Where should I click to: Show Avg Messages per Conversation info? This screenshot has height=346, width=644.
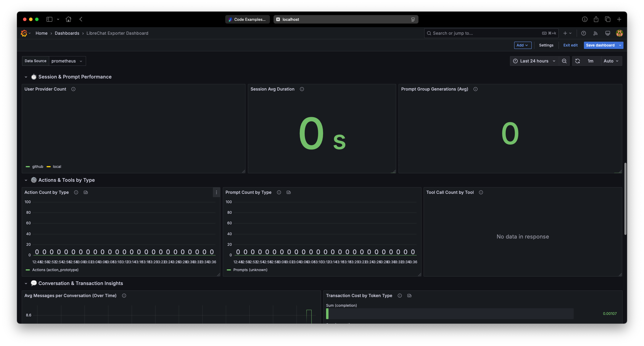coord(124,296)
